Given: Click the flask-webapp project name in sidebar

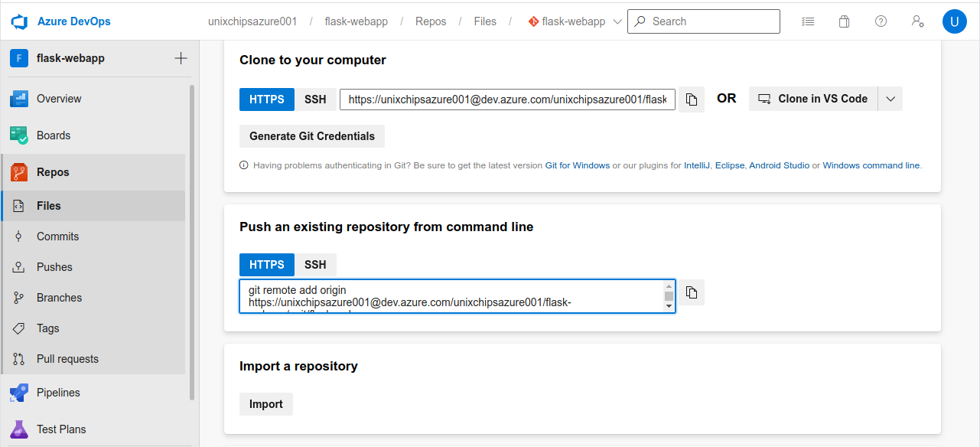Looking at the screenshot, I should point(70,58).
